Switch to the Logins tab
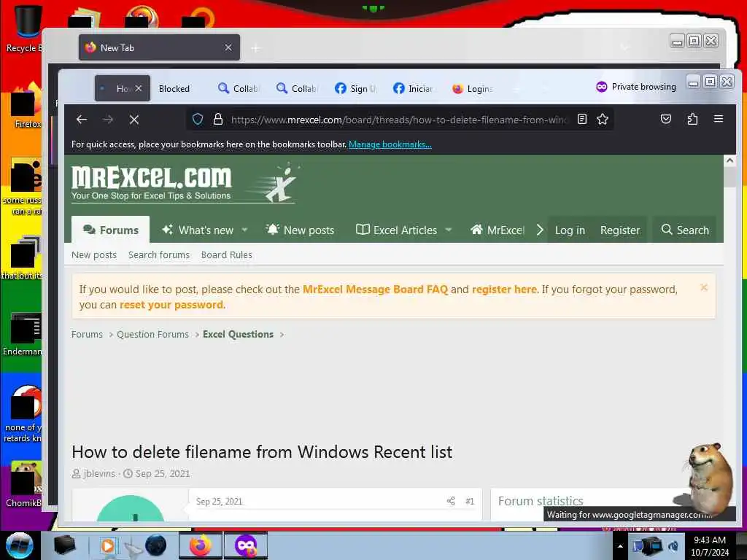The image size is (747, 560). [x=472, y=88]
